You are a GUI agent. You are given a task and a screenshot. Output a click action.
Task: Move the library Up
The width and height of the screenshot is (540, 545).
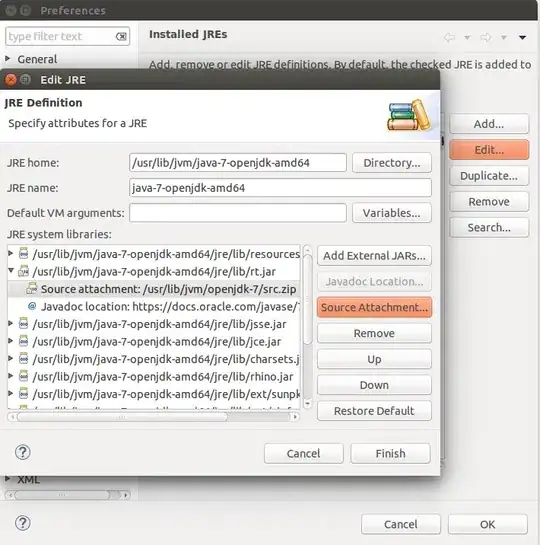[x=374, y=359]
